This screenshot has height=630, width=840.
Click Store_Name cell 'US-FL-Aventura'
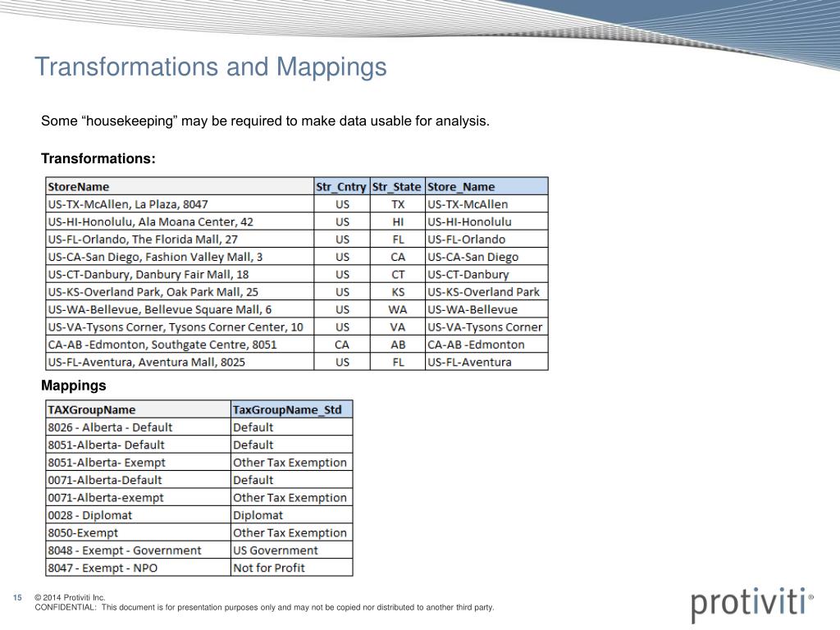[486, 362]
